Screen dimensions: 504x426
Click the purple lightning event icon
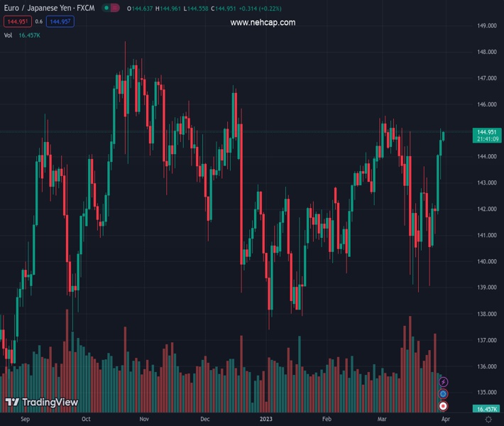pyautogui.click(x=444, y=383)
